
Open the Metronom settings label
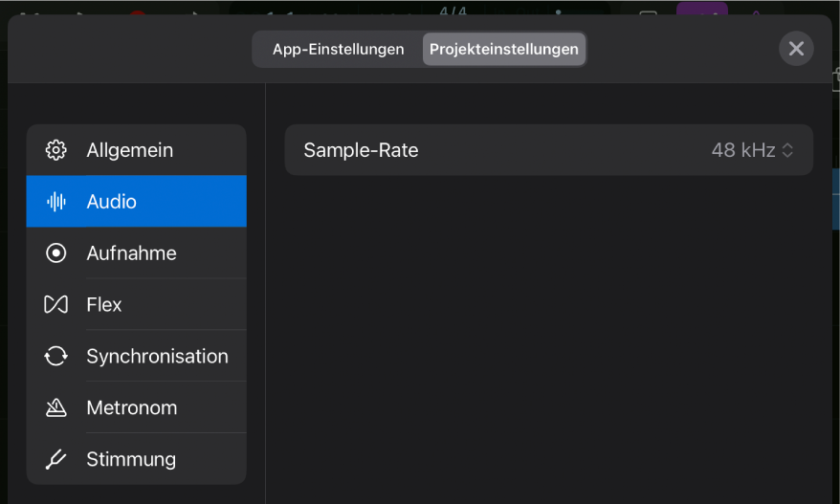coord(132,408)
